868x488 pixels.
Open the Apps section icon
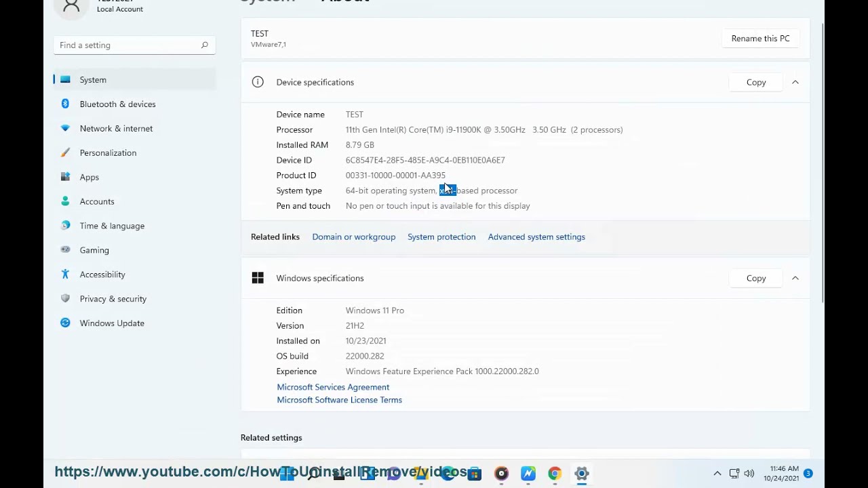tap(65, 177)
